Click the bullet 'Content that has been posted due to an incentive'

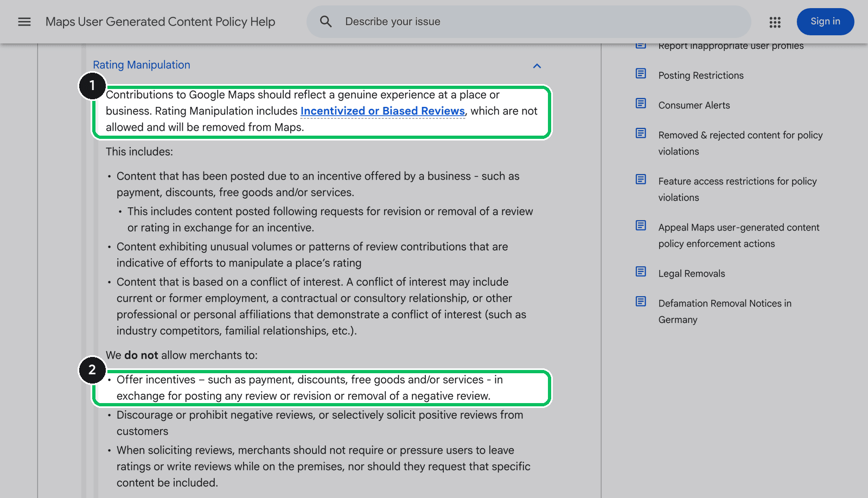pyautogui.click(x=318, y=184)
